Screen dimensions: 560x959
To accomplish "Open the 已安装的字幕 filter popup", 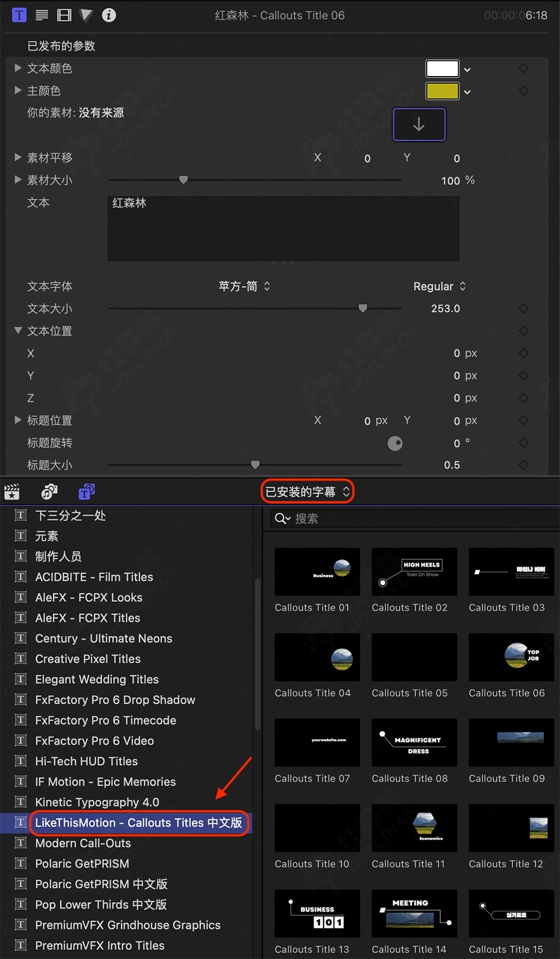I will [308, 492].
